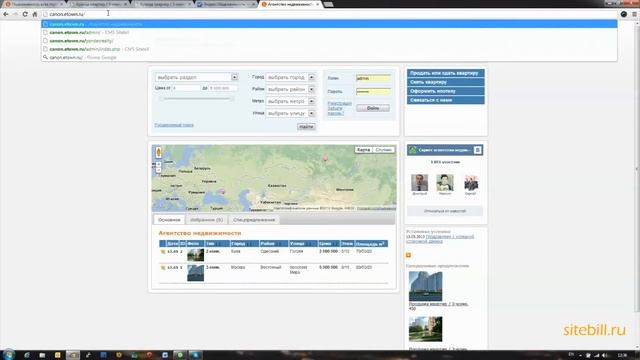Switch to the third browser tab

(162, 4)
